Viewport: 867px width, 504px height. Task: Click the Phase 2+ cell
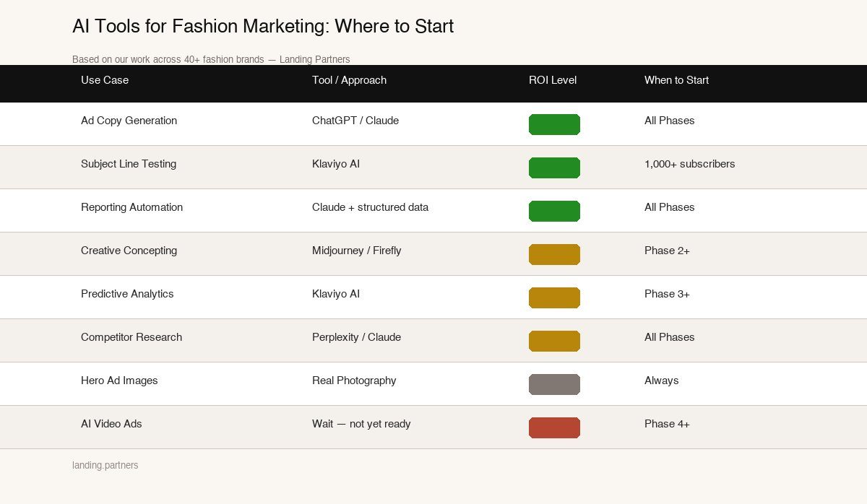click(667, 251)
